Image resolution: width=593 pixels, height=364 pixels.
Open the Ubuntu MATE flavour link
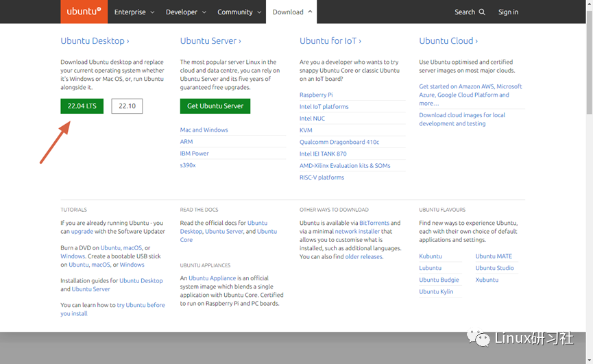[494, 256]
